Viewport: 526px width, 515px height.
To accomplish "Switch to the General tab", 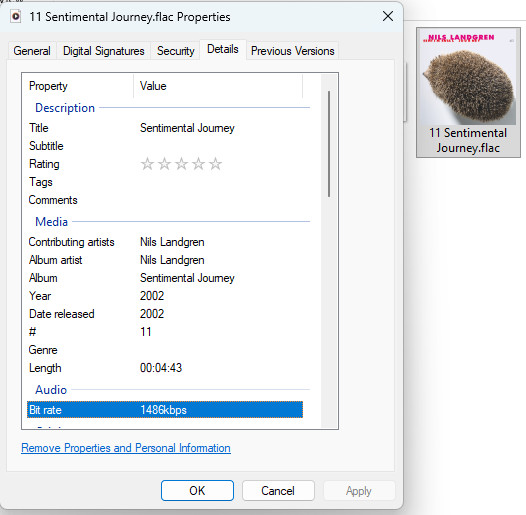I will [32, 51].
